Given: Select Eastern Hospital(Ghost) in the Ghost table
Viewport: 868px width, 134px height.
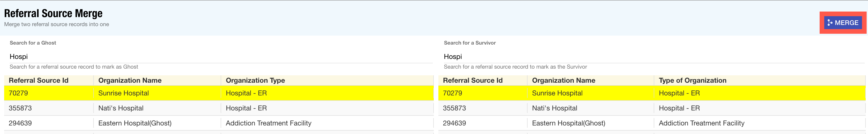Looking at the screenshot, I should tap(135, 123).
